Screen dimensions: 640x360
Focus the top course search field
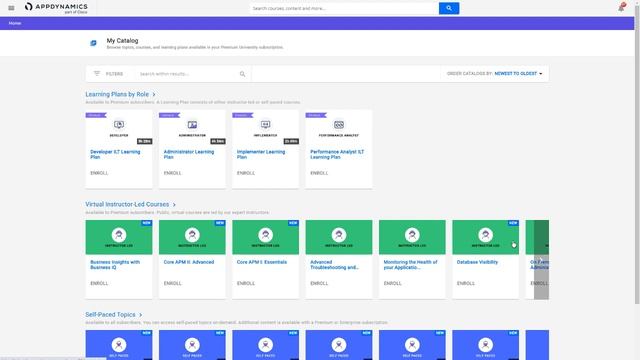(344, 8)
